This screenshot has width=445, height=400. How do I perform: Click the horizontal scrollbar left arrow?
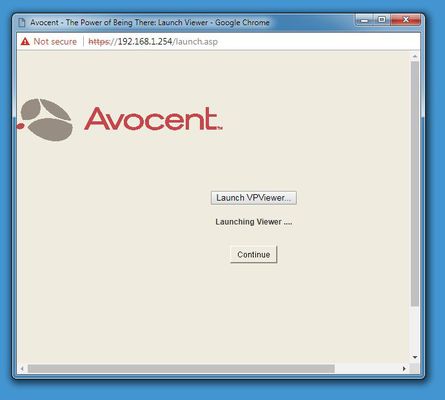pyautogui.click(x=22, y=369)
